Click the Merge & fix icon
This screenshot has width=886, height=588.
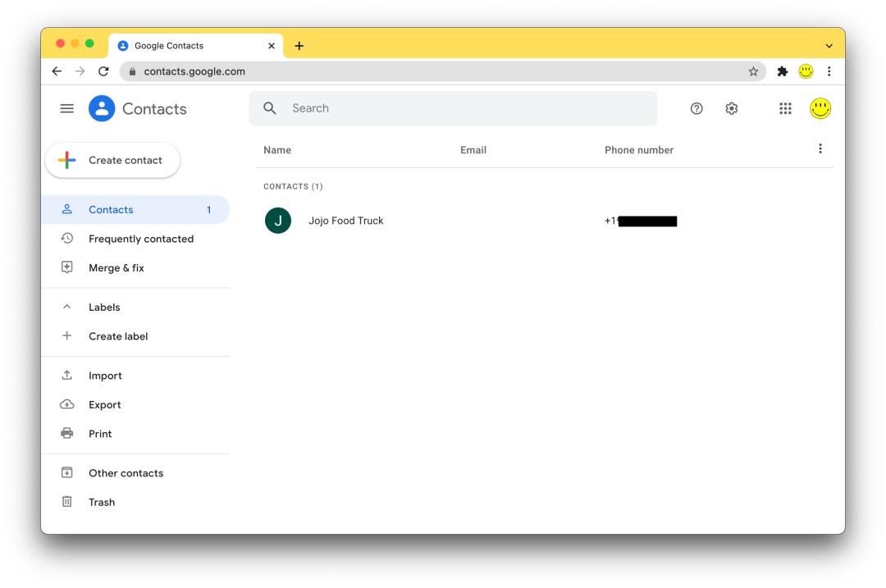click(66, 267)
